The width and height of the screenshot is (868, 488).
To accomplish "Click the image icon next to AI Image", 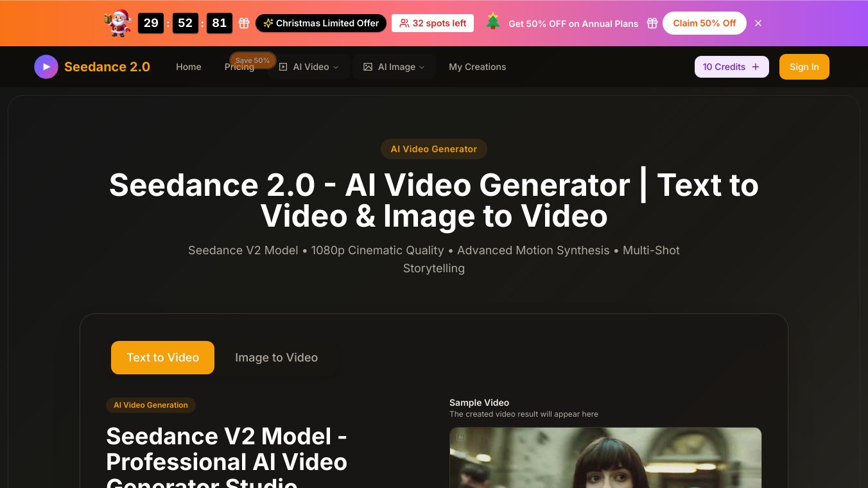I will [368, 67].
